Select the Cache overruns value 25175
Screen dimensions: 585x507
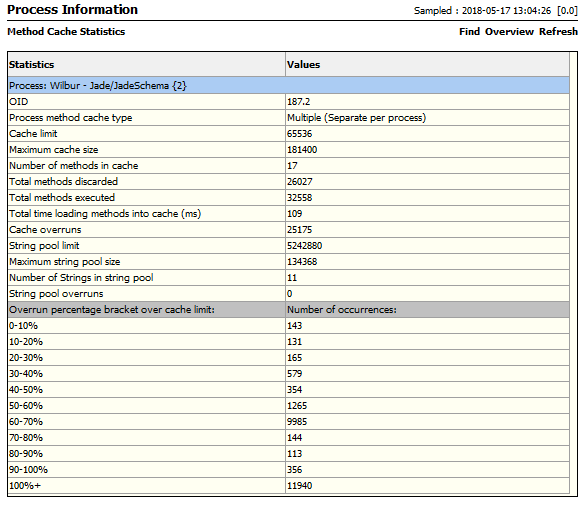coord(299,229)
